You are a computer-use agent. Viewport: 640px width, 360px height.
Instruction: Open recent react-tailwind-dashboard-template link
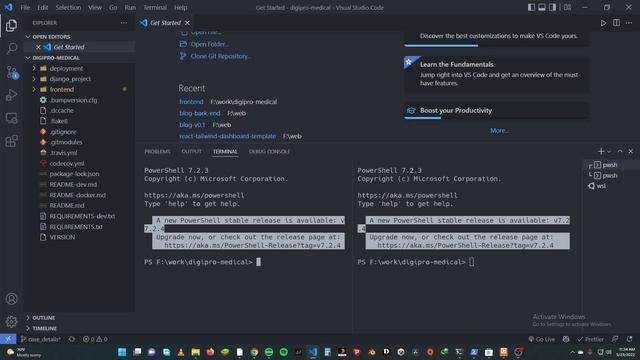[227, 136]
